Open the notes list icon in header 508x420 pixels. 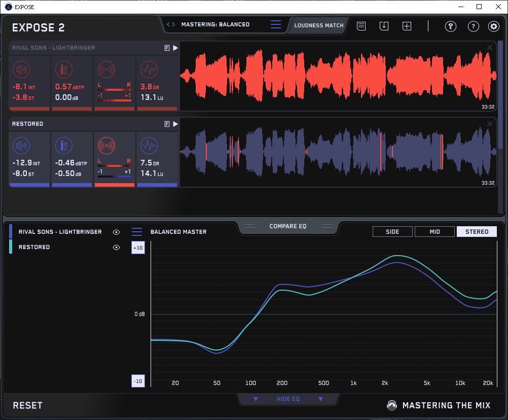(361, 26)
